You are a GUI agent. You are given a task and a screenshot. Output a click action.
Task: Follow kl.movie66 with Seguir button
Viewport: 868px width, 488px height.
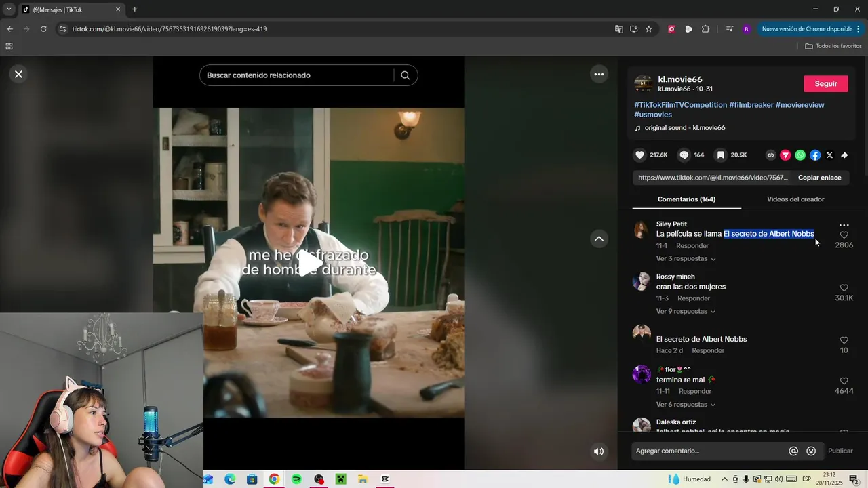825,84
